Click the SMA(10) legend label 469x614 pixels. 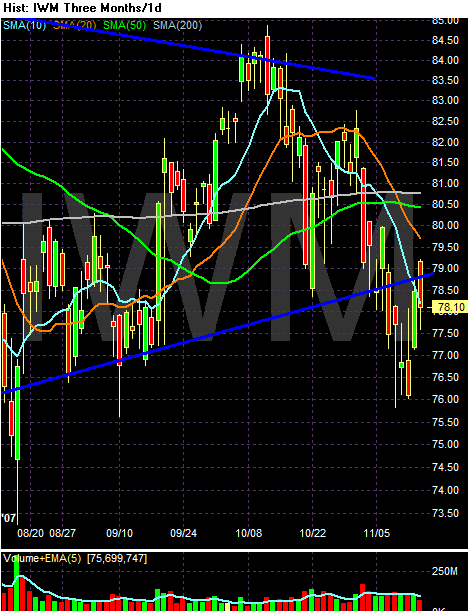coord(24,26)
